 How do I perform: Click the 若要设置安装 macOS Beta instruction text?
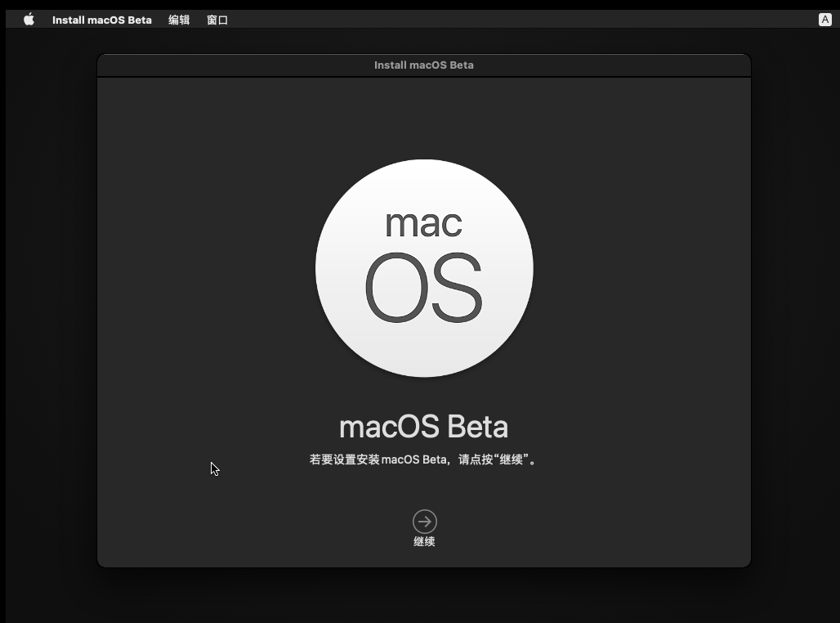point(423,459)
